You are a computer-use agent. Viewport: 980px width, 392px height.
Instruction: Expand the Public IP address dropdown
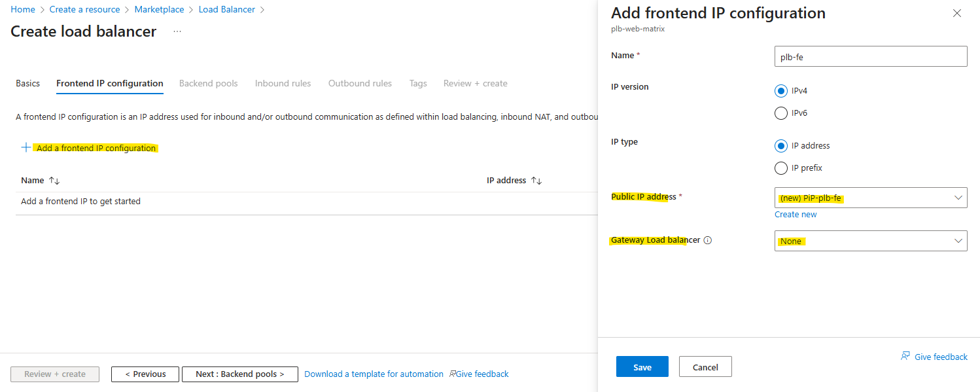click(870, 198)
